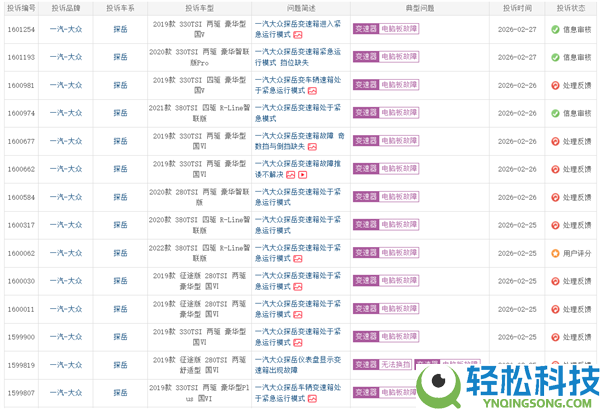Click the red 处理反馈 status icon for complaint 1600981

(x=554, y=85)
